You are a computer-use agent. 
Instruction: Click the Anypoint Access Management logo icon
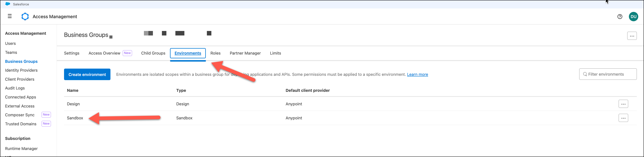(x=25, y=17)
